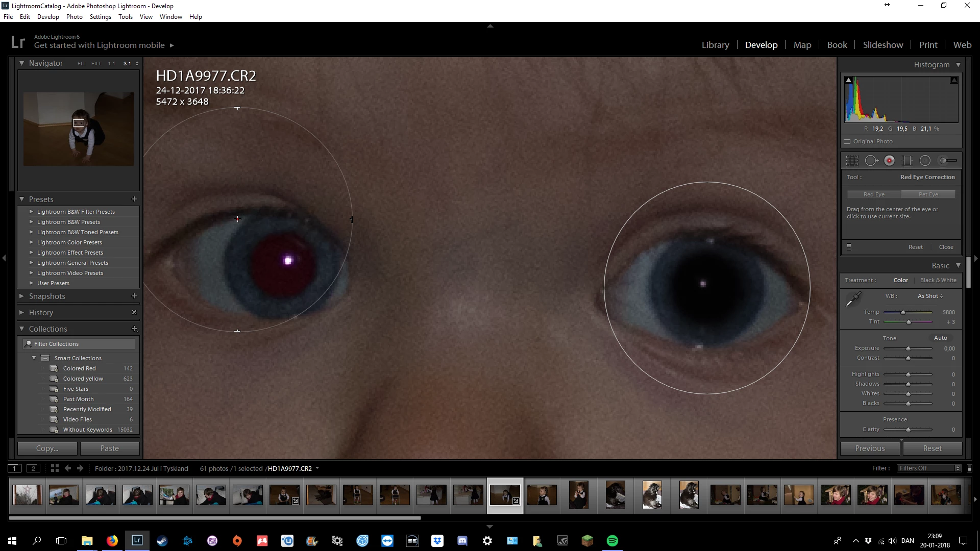Select the Radial Filter tool
This screenshot has width=980, height=551.
point(925,161)
